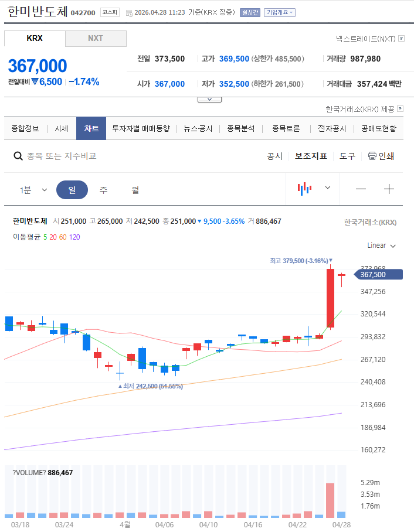Click the -1.74% change value
This screenshot has width=414, height=532.
84,82
